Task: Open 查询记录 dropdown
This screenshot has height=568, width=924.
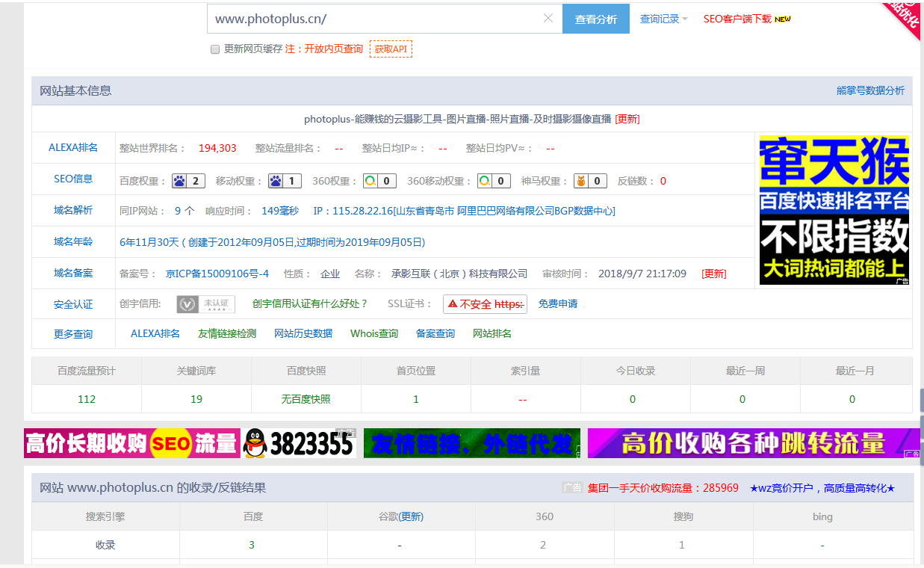Action: [663, 19]
